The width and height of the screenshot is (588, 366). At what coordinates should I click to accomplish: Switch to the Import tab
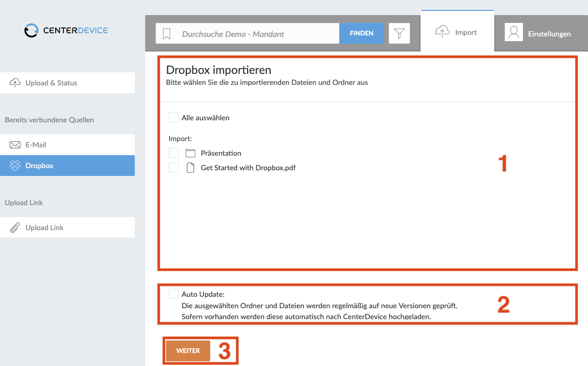click(457, 32)
